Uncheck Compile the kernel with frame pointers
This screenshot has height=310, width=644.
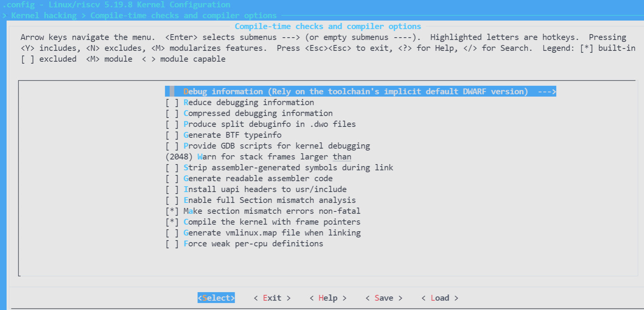coord(172,222)
